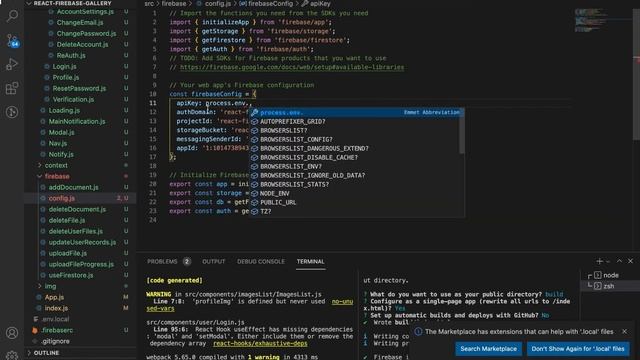Image resolution: width=640 pixels, height=360 pixels.
Task: Open App.js in the explorer
Action: pos(54,297)
